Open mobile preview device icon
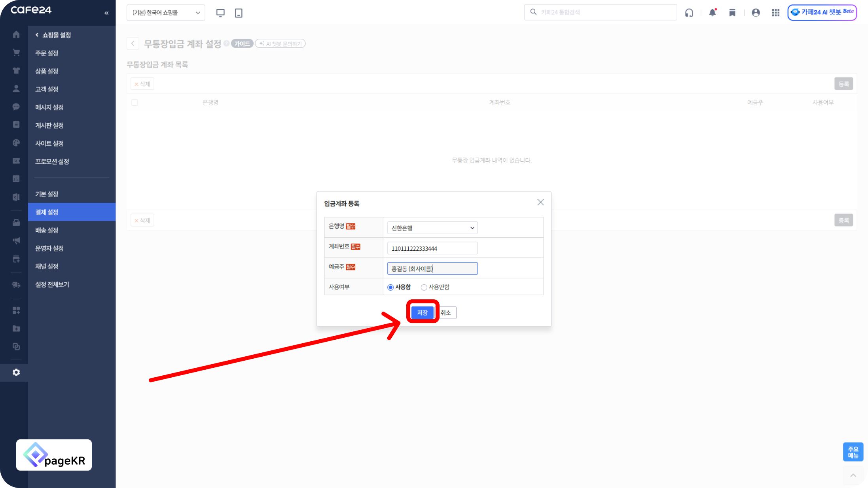Screen dimensions: 868x488 239,13
